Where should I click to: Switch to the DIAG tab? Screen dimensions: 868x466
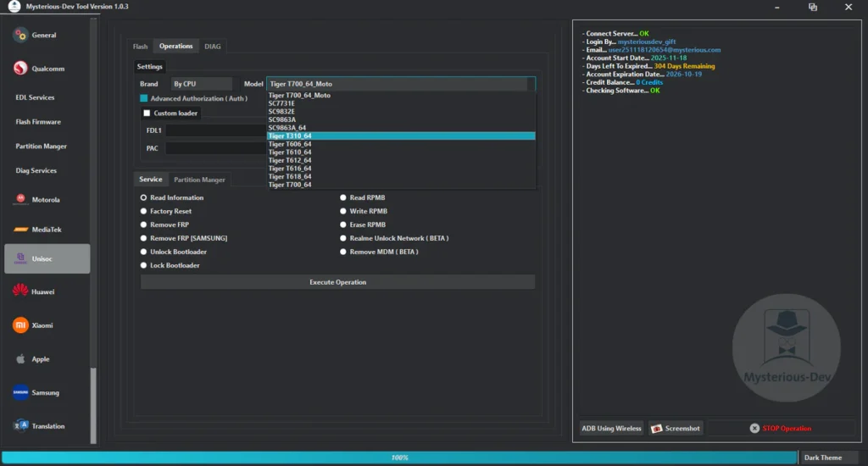(213, 47)
